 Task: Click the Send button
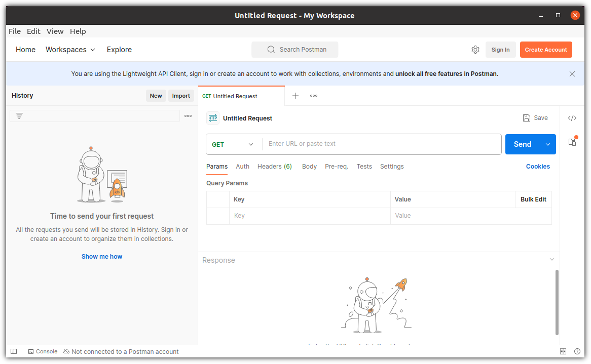[x=523, y=144]
